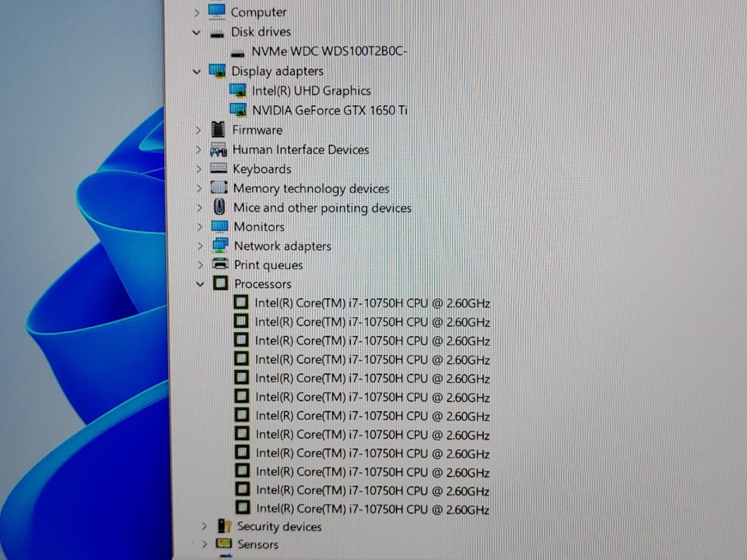
Task: Click the last processor entry icon
Action: point(243,507)
